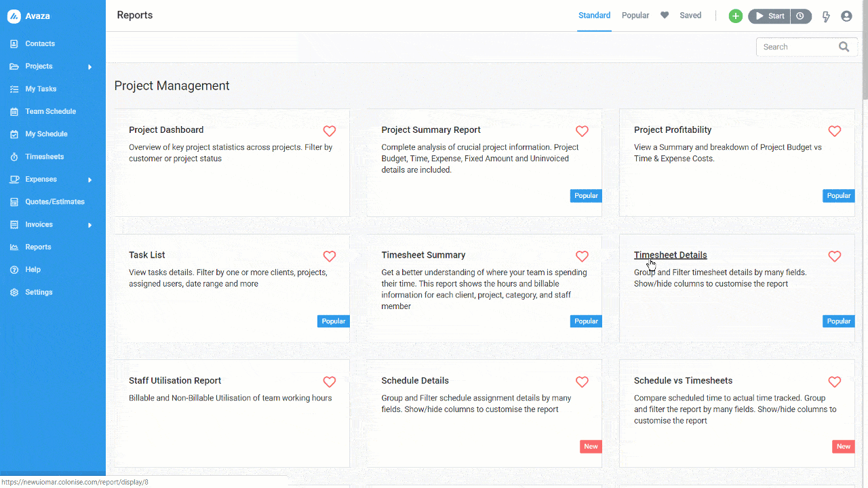Switch to the Popular reports tab
Viewport: 868px width, 488px height.
635,16
